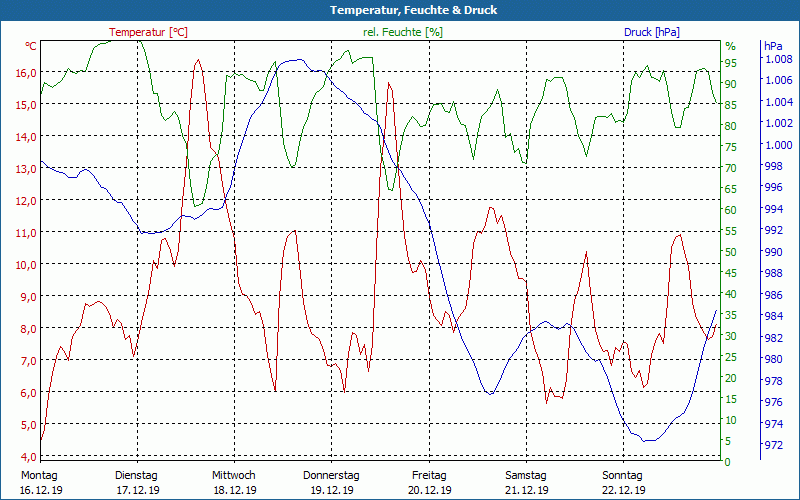Click the red °C axis unit label

pos(31,46)
